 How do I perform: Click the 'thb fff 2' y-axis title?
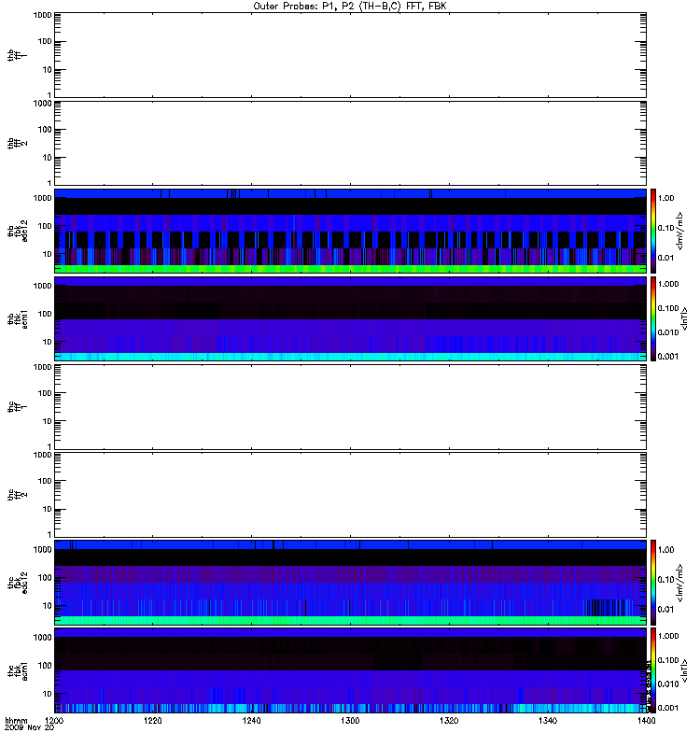click(x=18, y=143)
